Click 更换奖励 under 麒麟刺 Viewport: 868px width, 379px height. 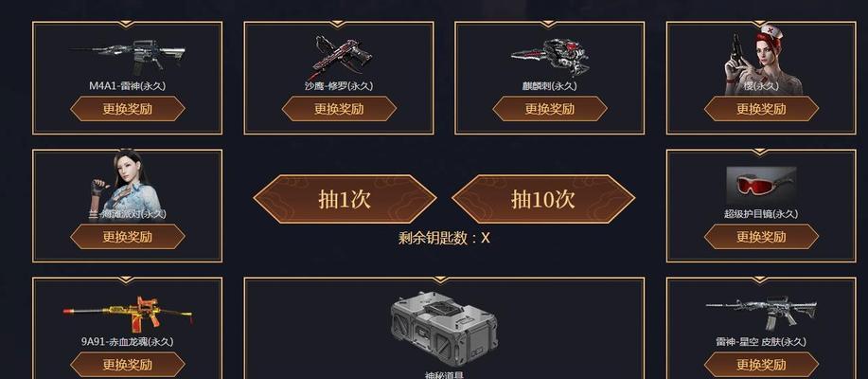[550, 109]
